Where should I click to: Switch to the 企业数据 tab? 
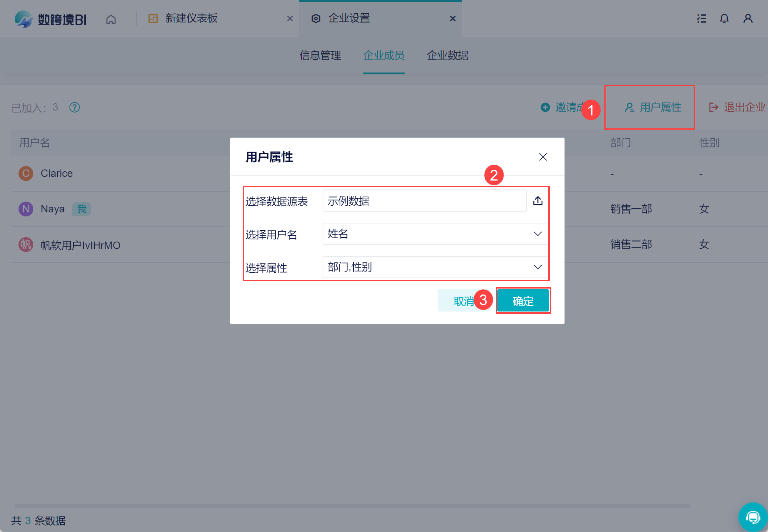(447, 55)
